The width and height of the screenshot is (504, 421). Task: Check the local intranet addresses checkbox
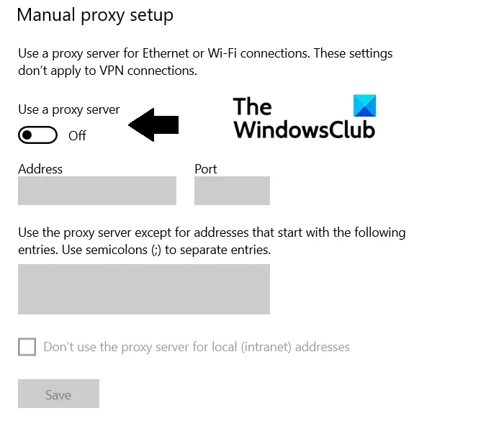click(27, 347)
